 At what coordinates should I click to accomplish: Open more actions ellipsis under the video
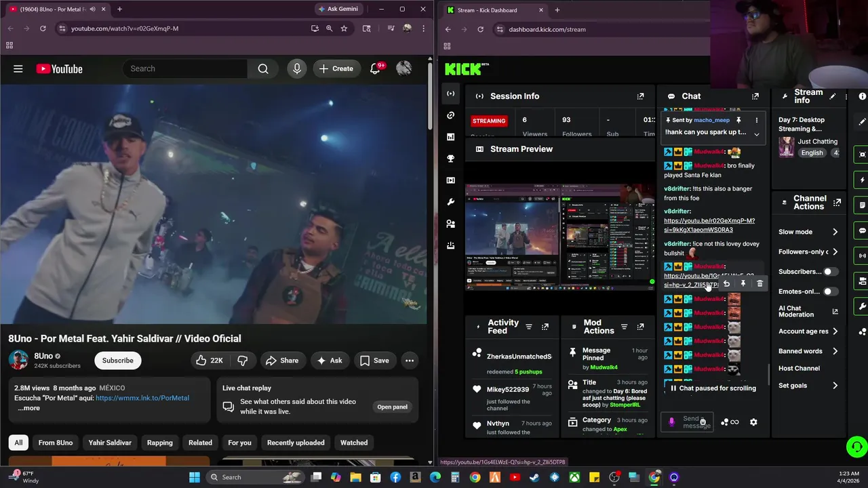click(x=410, y=361)
